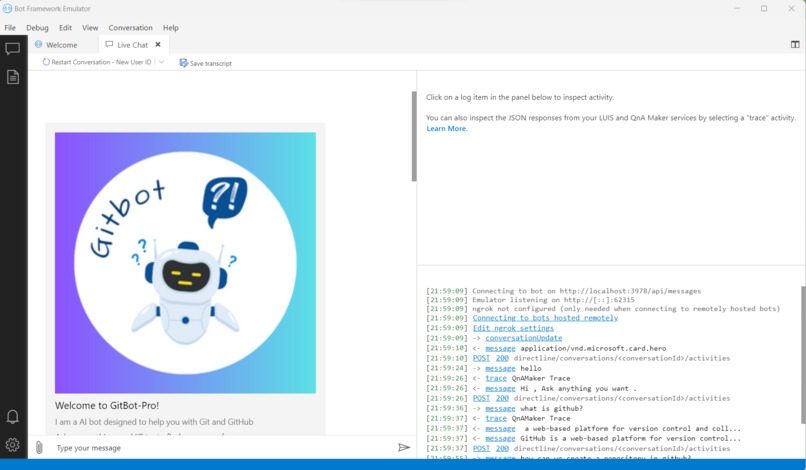Click POST link at 21:59:10
The image size is (806, 470).
pos(481,358)
